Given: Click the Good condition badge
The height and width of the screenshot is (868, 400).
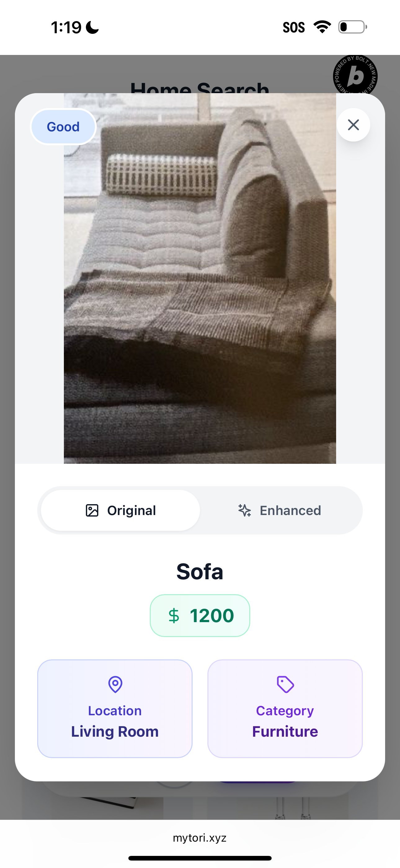Looking at the screenshot, I should 63,127.
